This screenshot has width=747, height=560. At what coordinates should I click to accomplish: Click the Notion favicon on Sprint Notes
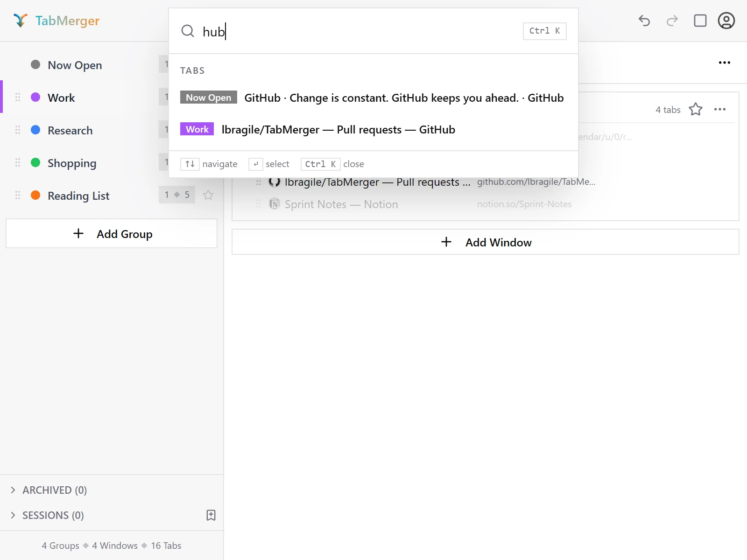pos(275,204)
